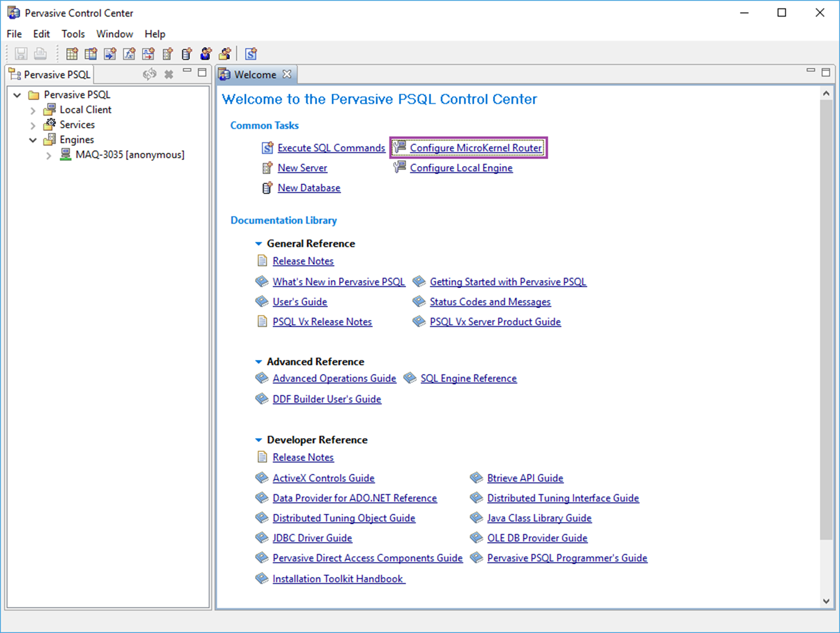840x633 pixels.
Task: Select the Welcome tab
Action: pos(255,75)
